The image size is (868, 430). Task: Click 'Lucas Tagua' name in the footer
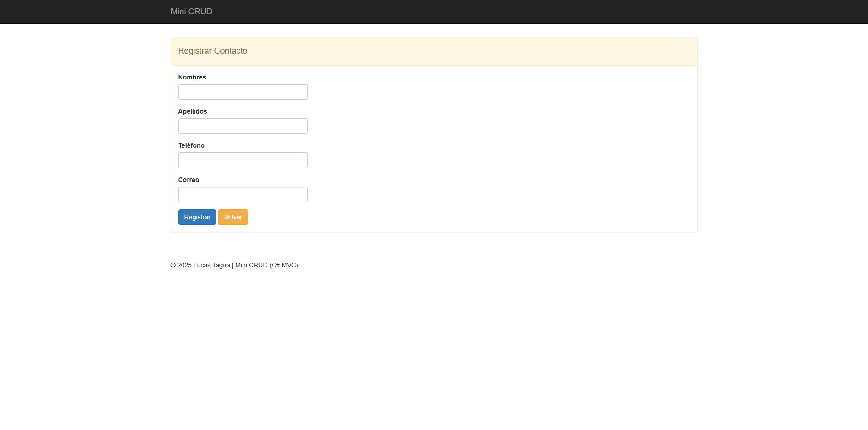point(211,265)
